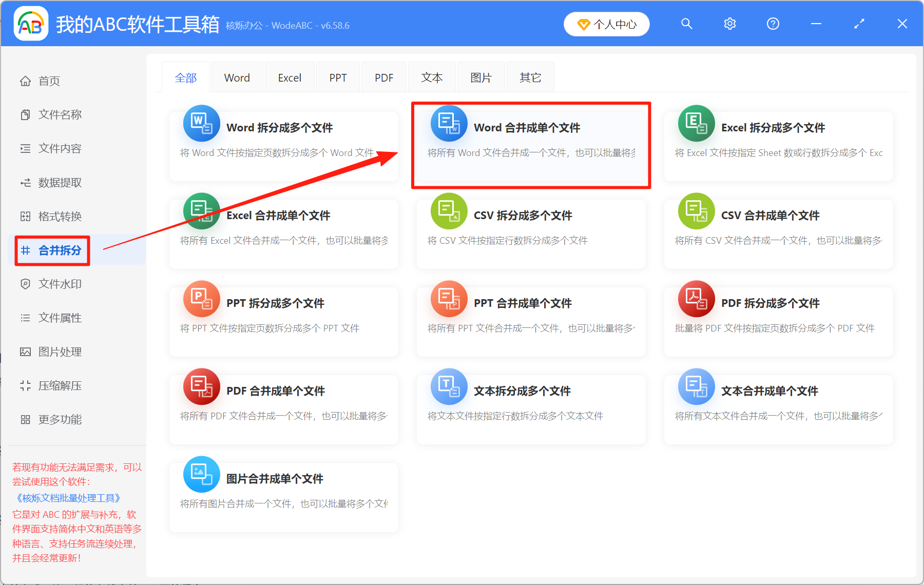
Task: Click the Word 拆分成多个文件 tool icon
Action: 201,123
